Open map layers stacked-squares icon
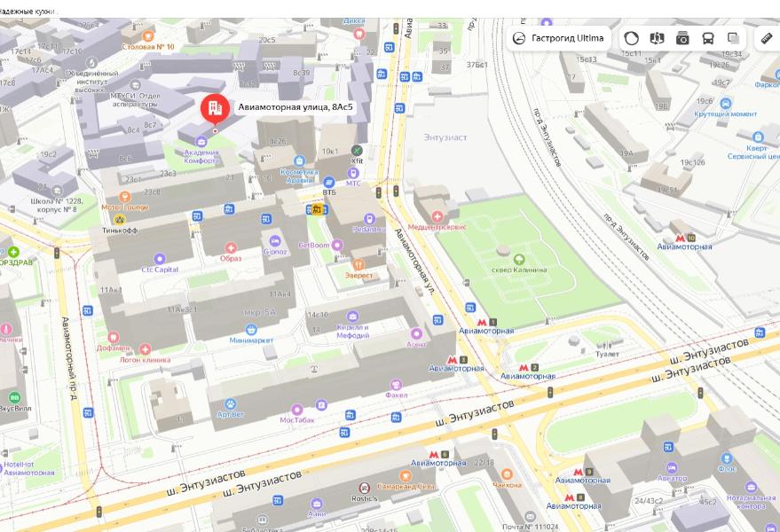 tap(733, 38)
